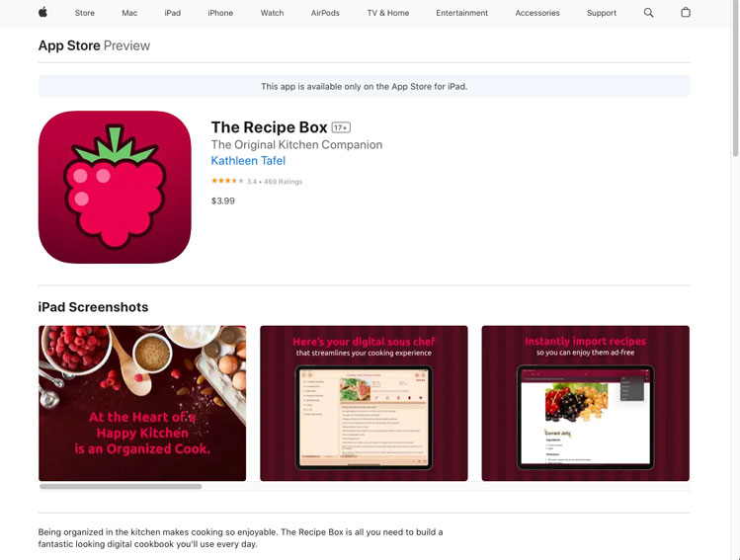
Task: Open AirPods navigation item
Action: coord(325,13)
